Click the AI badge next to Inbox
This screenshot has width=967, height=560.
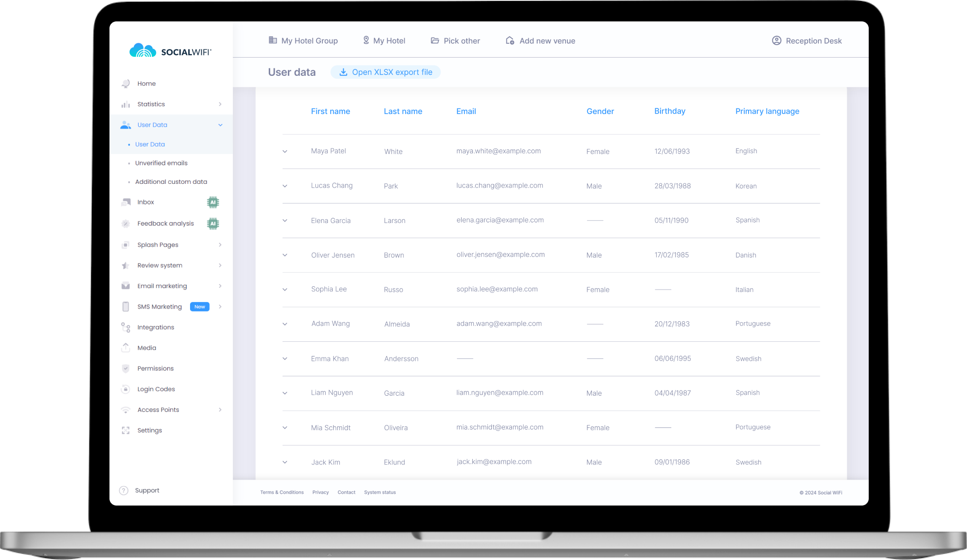pos(213,202)
